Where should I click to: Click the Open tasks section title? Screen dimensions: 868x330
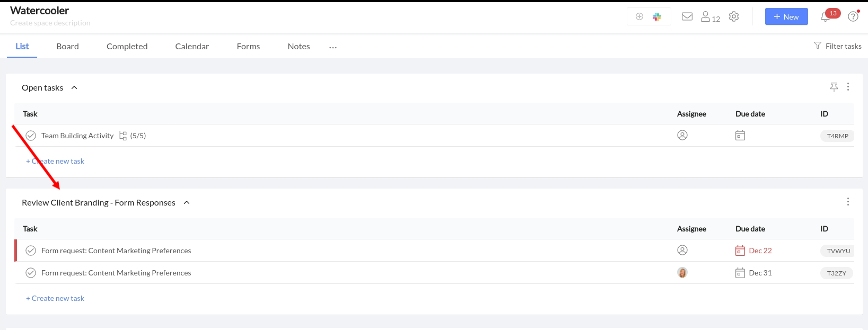pyautogui.click(x=42, y=87)
